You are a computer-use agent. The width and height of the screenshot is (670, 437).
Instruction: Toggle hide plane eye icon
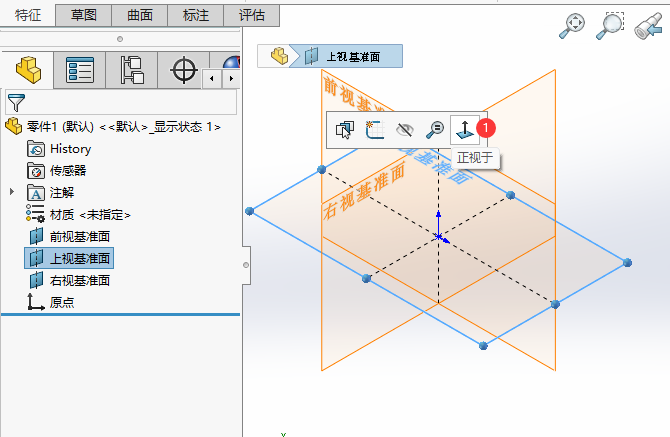tap(404, 129)
